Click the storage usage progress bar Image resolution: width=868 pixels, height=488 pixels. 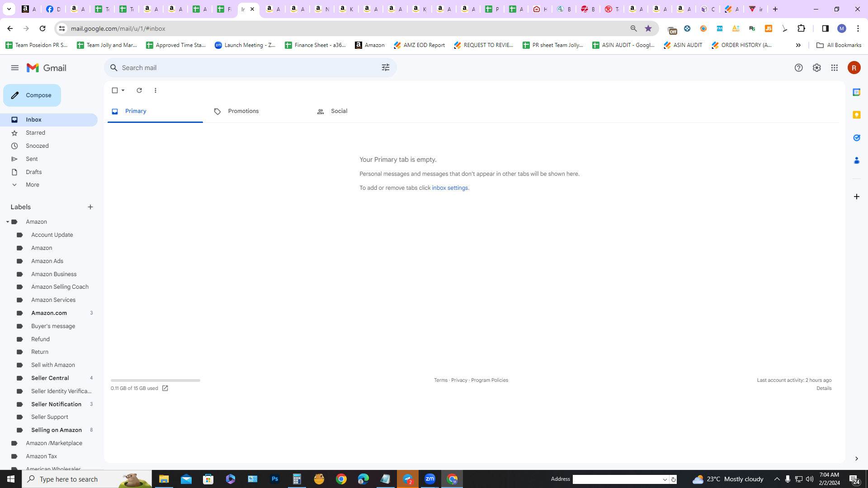pos(156,380)
